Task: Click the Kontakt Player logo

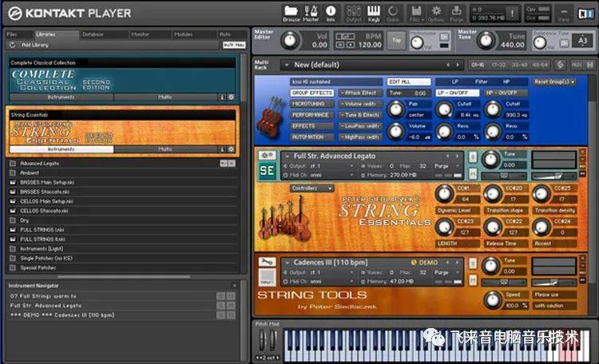Action: [70, 14]
